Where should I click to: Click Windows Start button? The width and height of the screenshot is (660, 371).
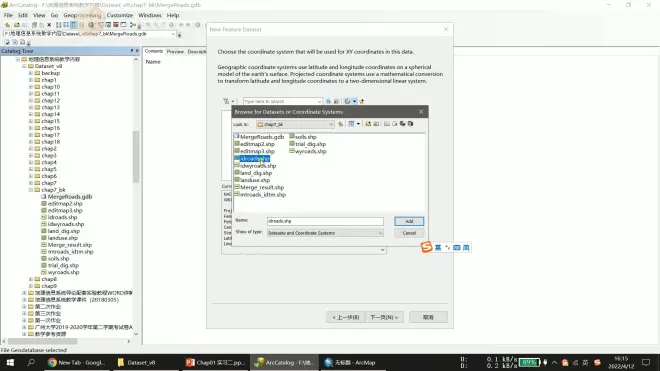pyautogui.click(x=10, y=362)
